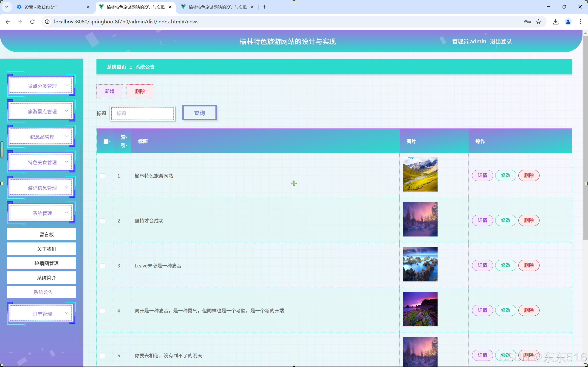Switch to the 设置 - 隐私和安全 tab

41,7
